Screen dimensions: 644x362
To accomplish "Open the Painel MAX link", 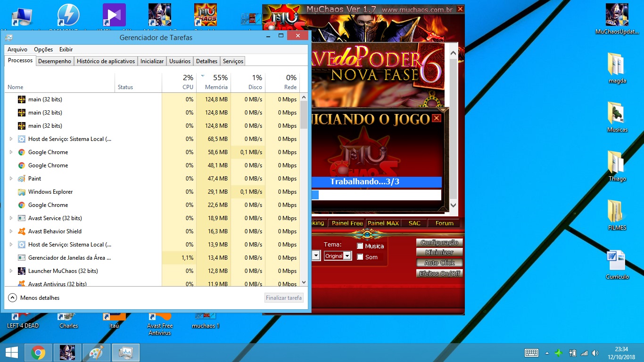I will (383, 223).
